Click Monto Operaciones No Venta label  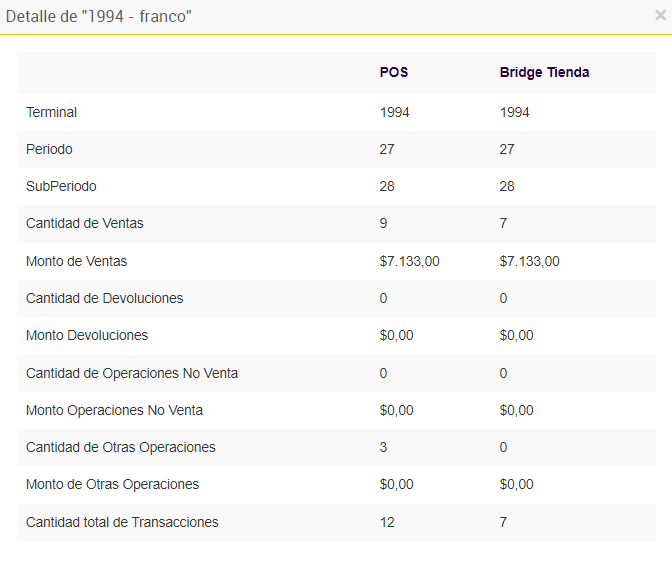(x=114, y=410)
